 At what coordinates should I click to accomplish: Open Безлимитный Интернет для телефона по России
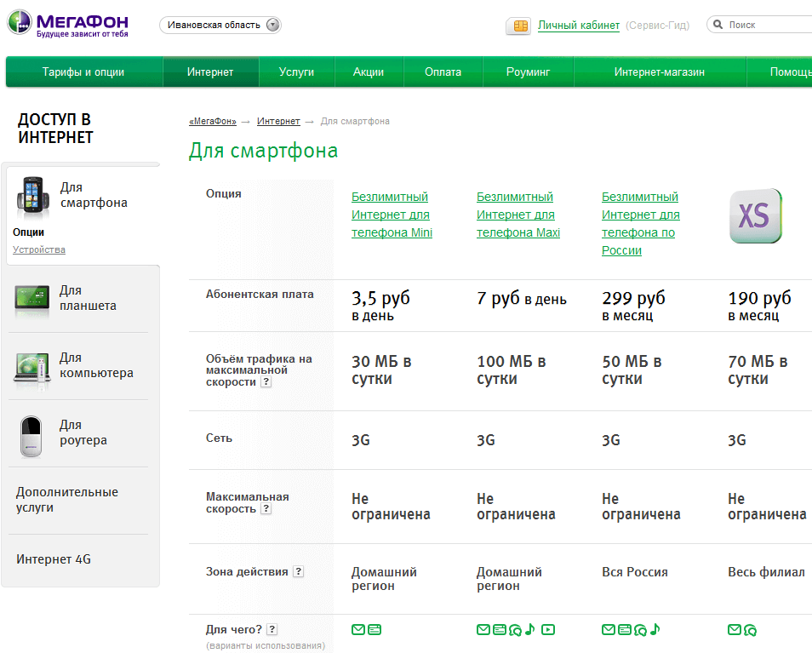[641, 224]
